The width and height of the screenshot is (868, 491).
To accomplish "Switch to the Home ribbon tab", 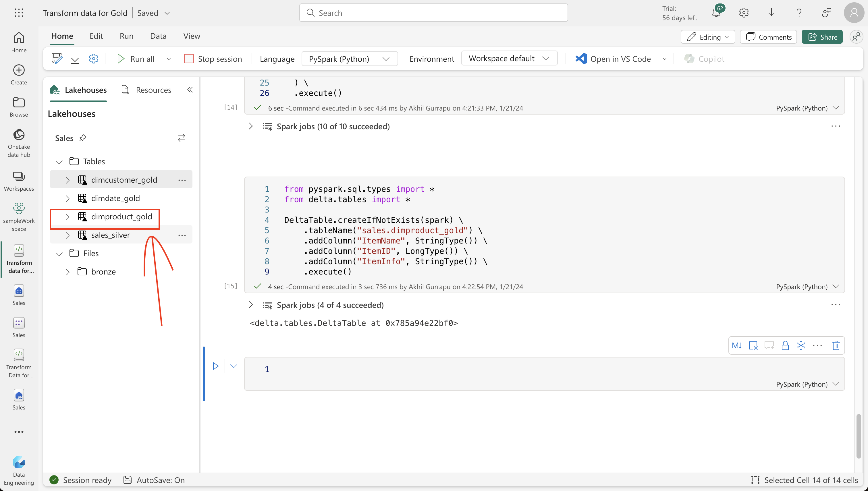I will pyautogui.click(x=62, y=36).
